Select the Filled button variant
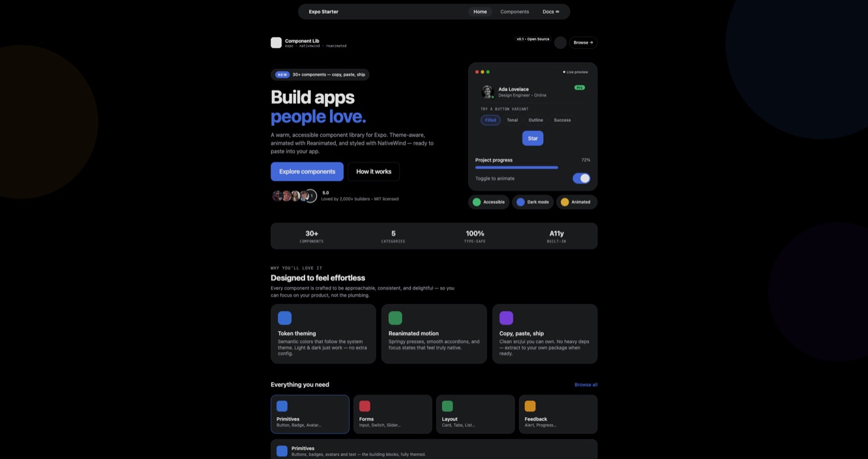This screenshot has width=868, height=459. (490, 120)
